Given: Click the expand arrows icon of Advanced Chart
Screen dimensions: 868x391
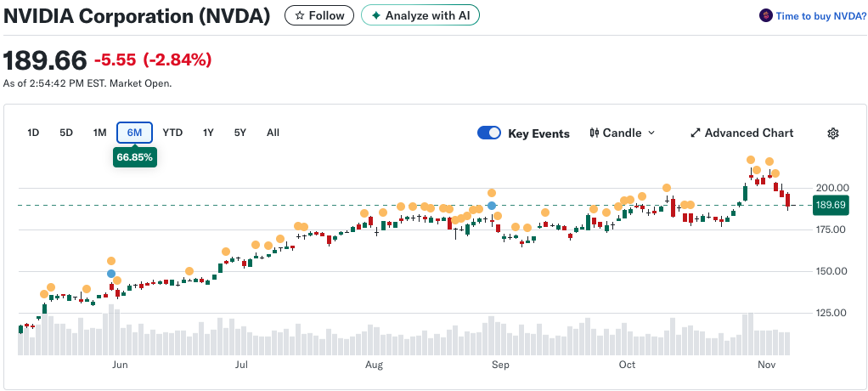Looking at the screenshot, I should tap(696, 133).
